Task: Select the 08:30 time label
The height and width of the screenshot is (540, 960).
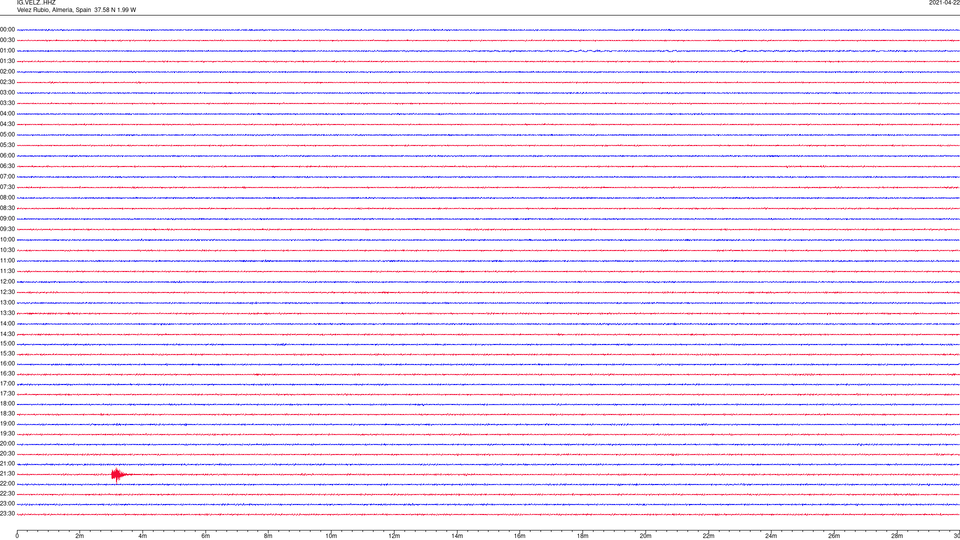Action: (x=7, y=208)
